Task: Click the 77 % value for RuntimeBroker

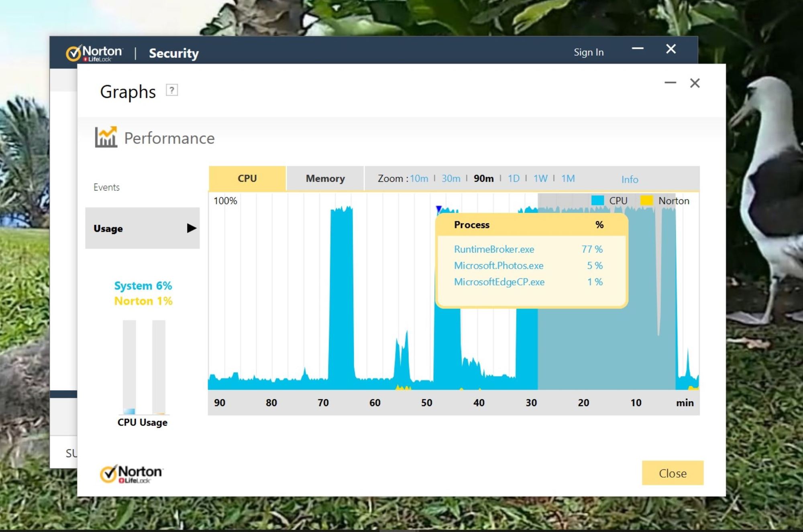Action: click(x=592, y=249)
